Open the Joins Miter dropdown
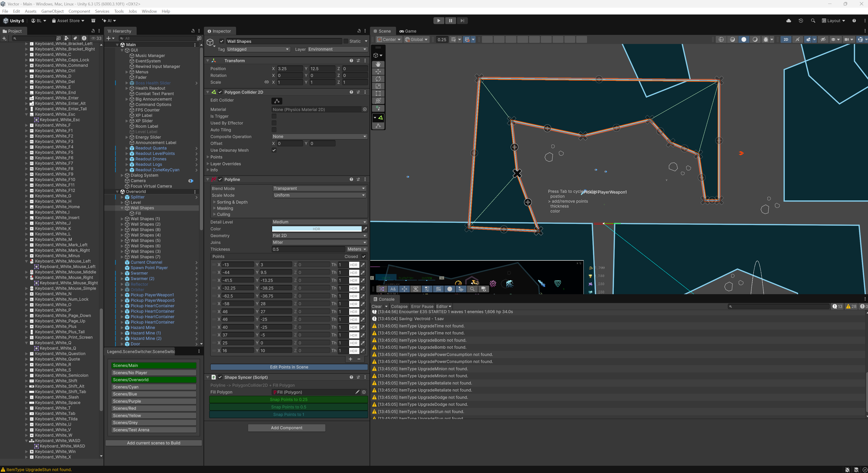The height and width of the screenshot is (473, 868). (x=319, y=243)
